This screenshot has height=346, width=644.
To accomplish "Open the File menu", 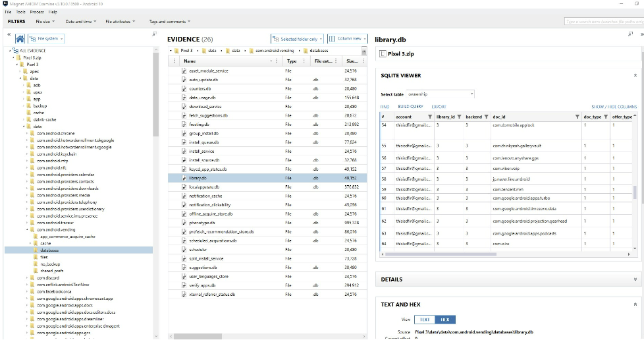I will click(8, 12).
